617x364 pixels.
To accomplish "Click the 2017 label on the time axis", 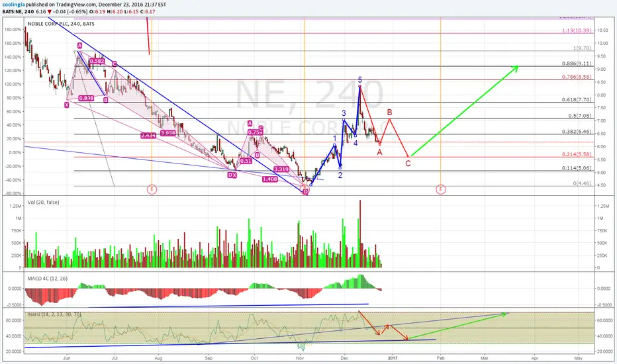I will click(x=393, y=358).
